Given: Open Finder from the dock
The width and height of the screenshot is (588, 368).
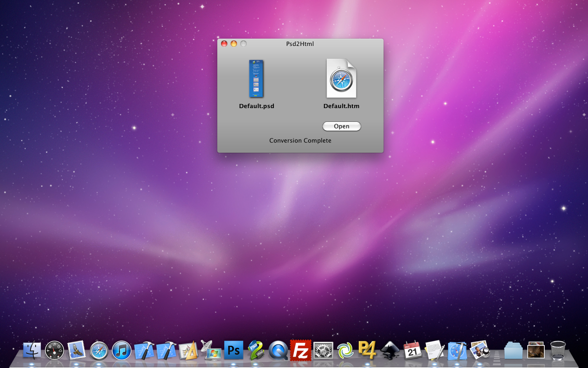Looking at the screenshot, I should pyautogui.click(x=32, y=351).
